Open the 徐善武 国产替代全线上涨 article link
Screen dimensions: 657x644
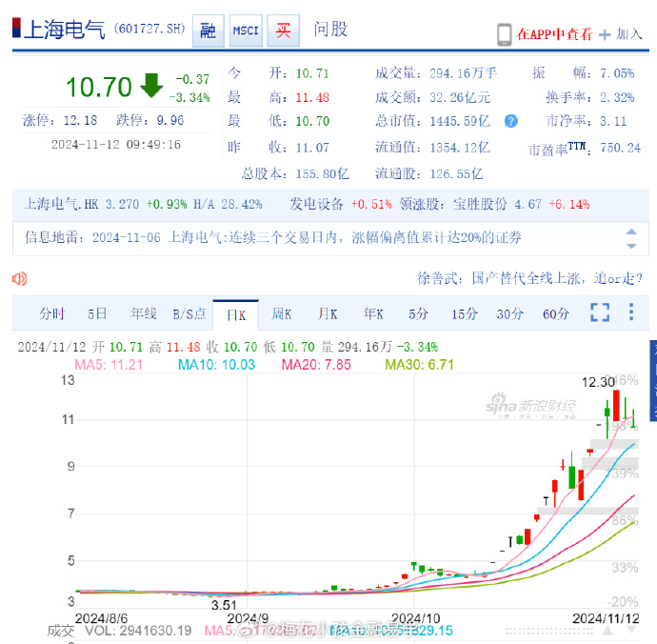pyautogui.click(x=529, y=278)
